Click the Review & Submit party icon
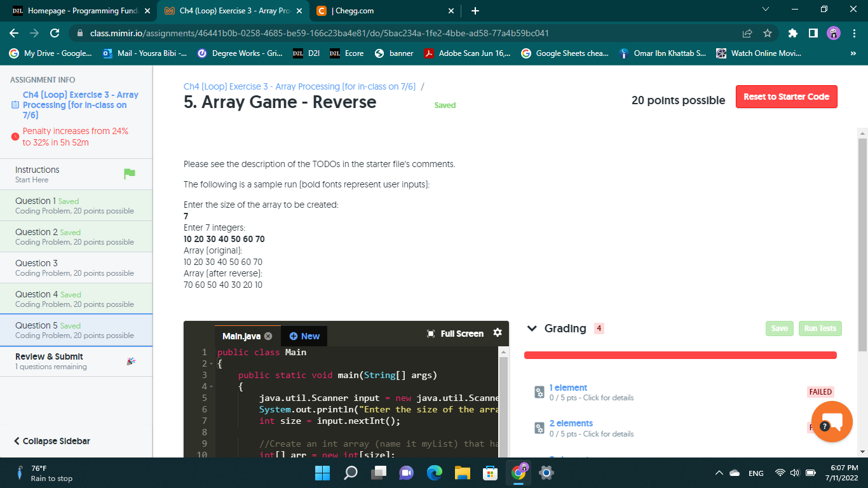The width and height of the screenshot is (868, 488). point(131,361)
